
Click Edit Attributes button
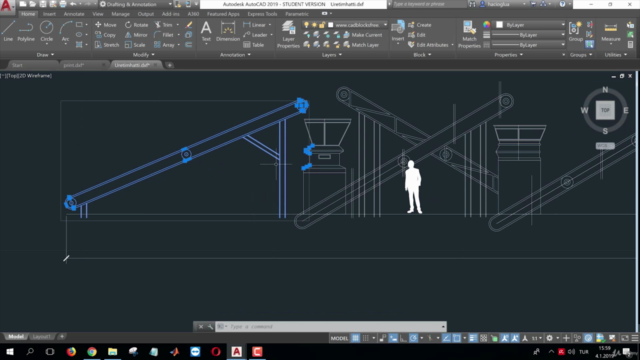pyautogui.click(x=428, y=45)
